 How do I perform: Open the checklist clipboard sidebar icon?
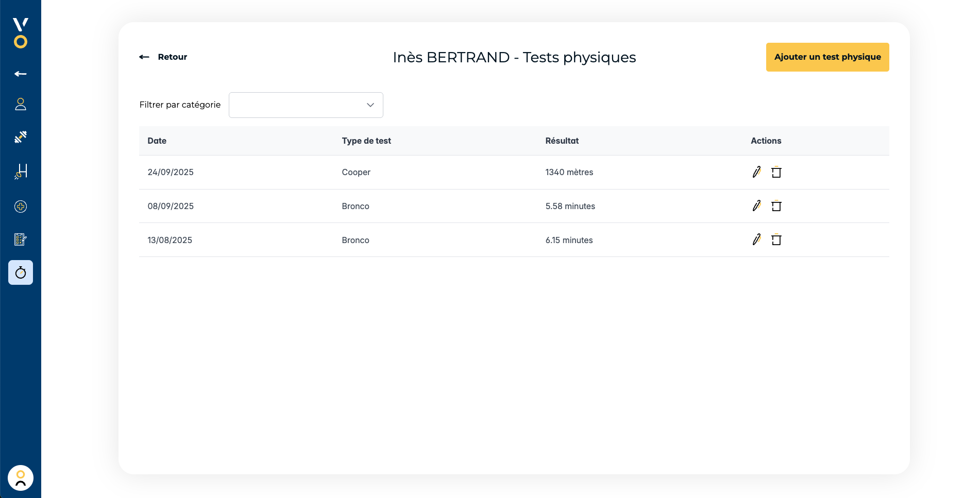tap(21, 239)
